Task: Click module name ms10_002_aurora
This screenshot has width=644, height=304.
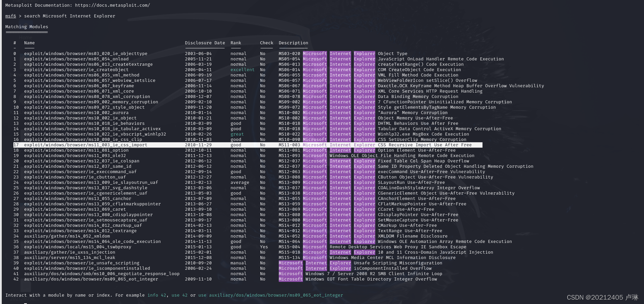Action: coord(76,113)
